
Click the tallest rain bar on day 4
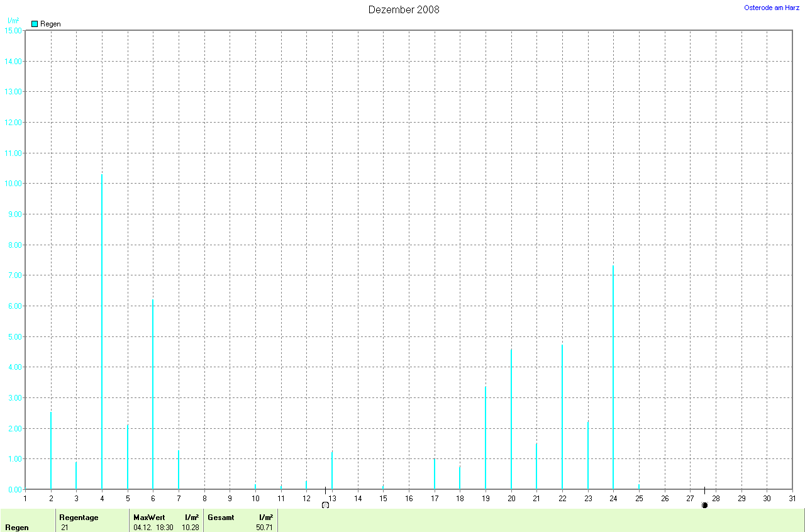102,332
